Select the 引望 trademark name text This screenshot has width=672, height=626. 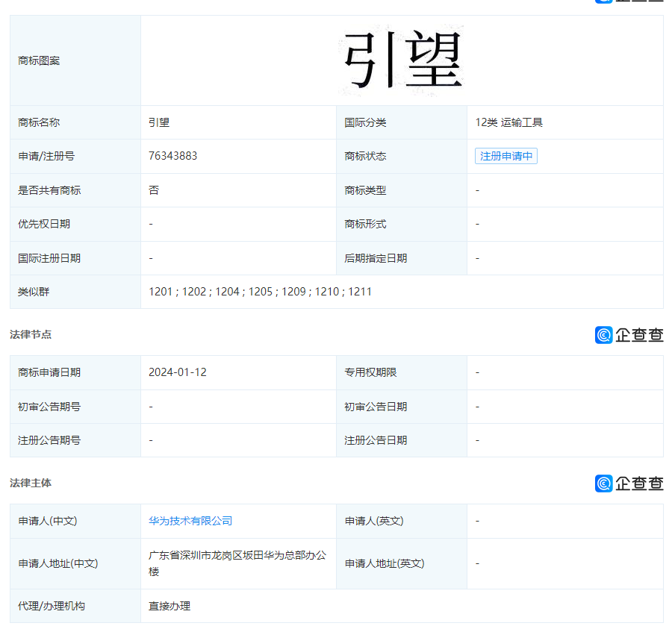point(159,122)
